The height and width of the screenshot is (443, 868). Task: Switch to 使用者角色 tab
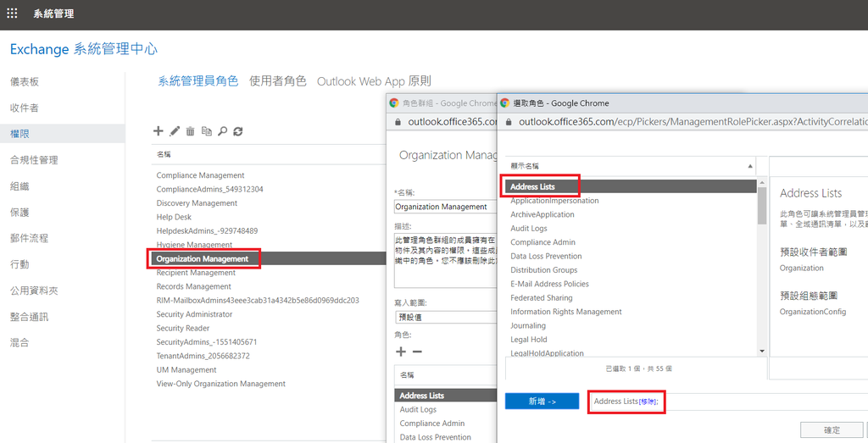(x=278, y=80)
